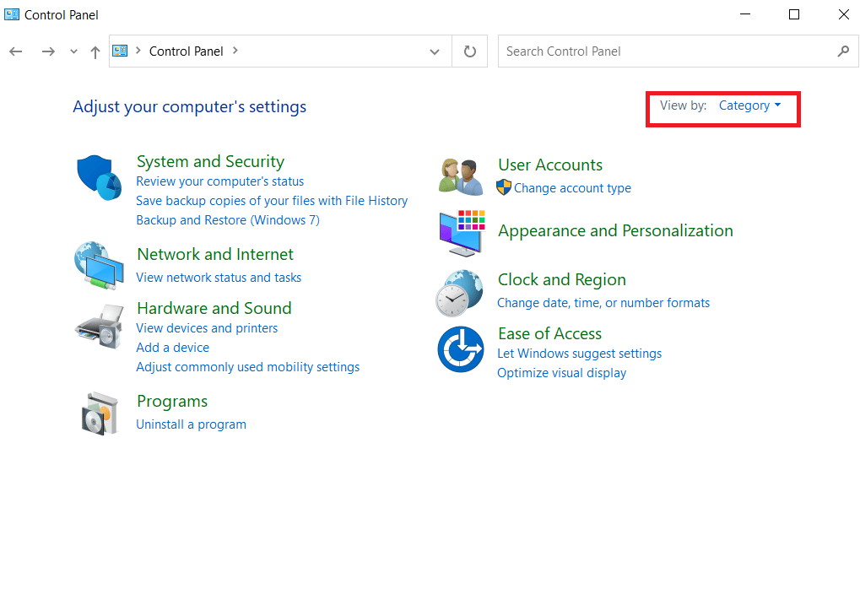This screenshot has width=860, height=616.
Task: Click the Control Panel icon in the address bar
Action: tap(120, 51)
